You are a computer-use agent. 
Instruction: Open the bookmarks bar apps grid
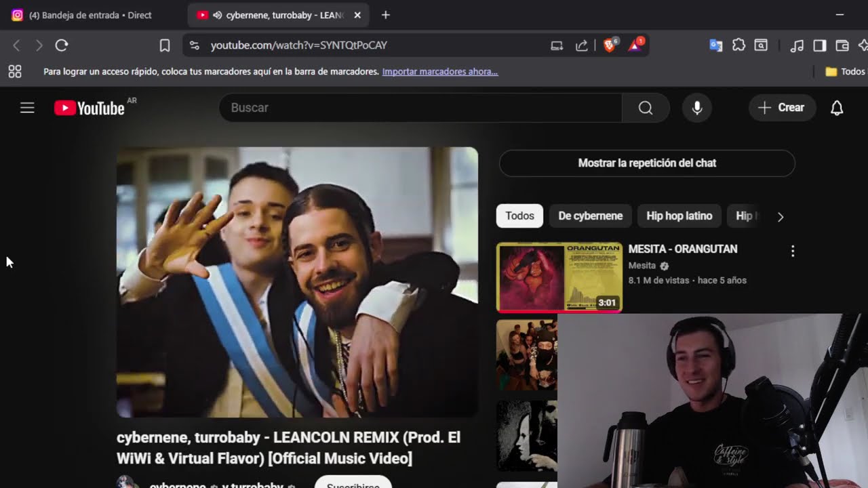click(15, 71)
